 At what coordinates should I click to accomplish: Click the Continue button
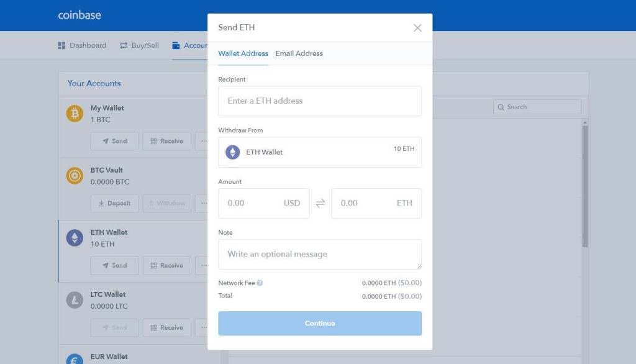coord(319,323)
